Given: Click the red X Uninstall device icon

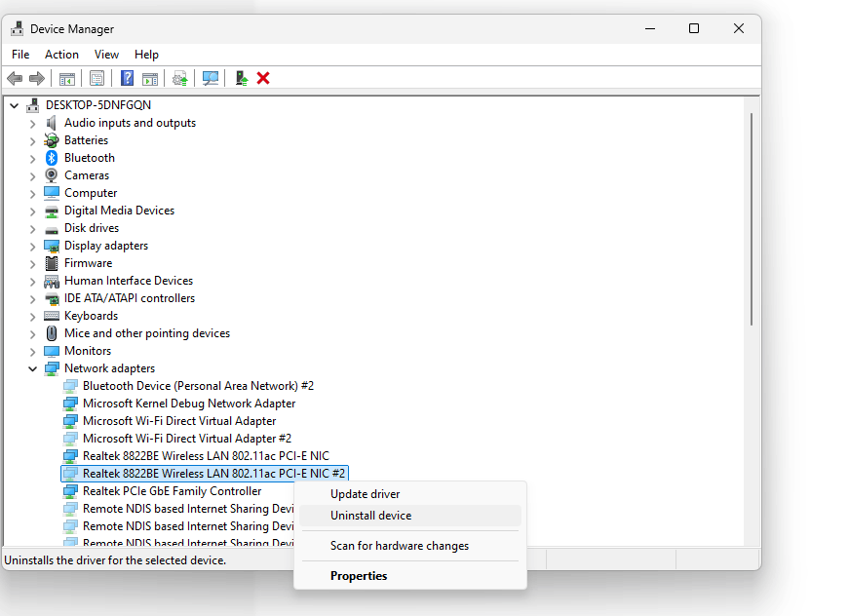Looking at the screenshot, I should 263,78.
